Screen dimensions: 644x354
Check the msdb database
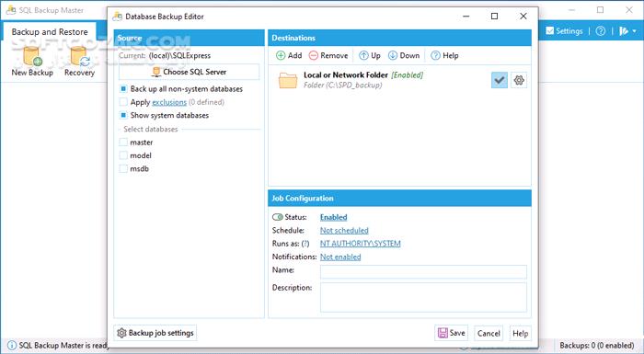tap(123, 168)
